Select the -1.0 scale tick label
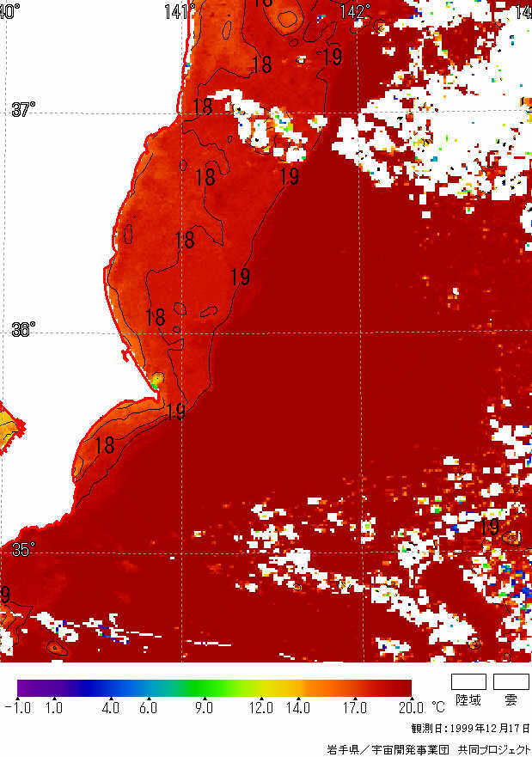The height and width of the screenshot is (757, 532). pyautogui.click(x=18, y=708)
